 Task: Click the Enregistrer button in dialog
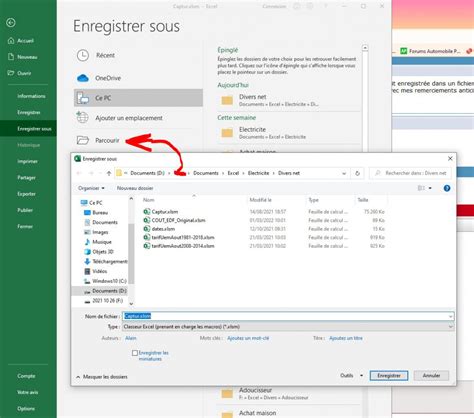coord(389,376)
